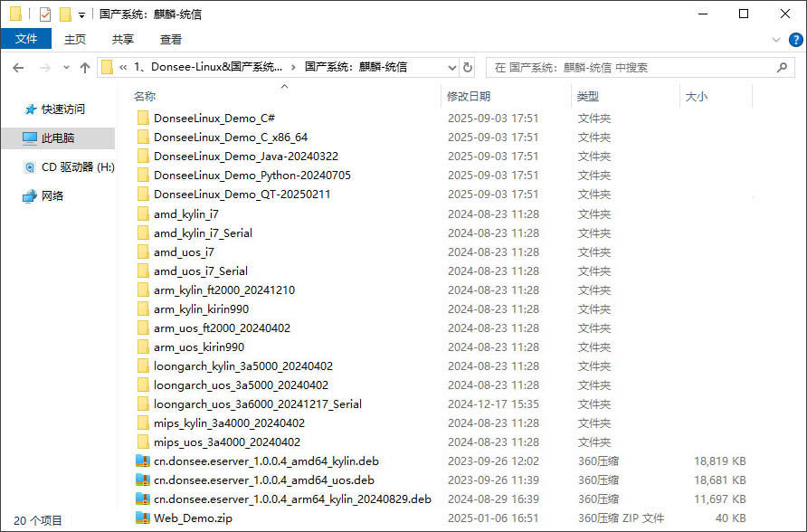This screenshot has height=532, width=807.
Task: Open the 文件 menu
Action: click(x=27, y=39)
